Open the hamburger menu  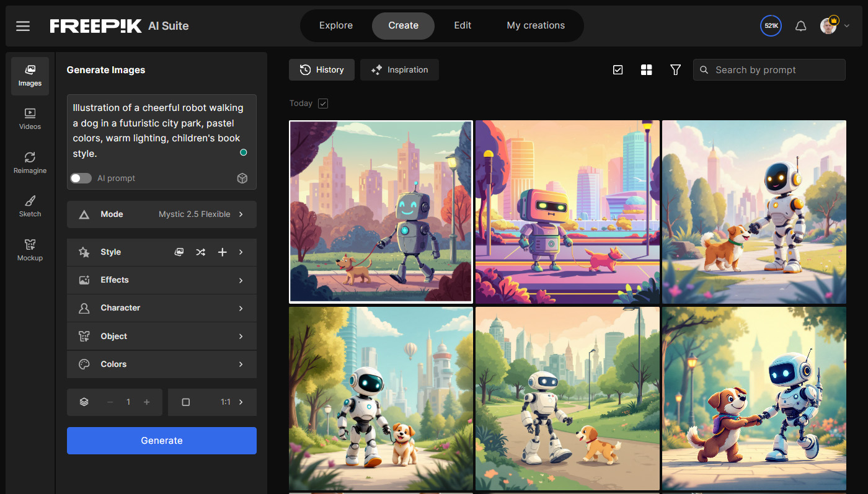(x=23, y=26)
